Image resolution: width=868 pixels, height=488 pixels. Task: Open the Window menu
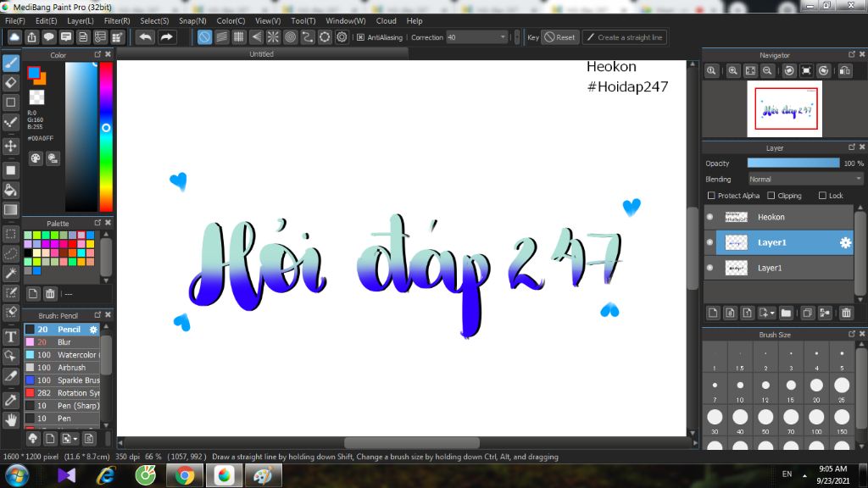(346, 20)
